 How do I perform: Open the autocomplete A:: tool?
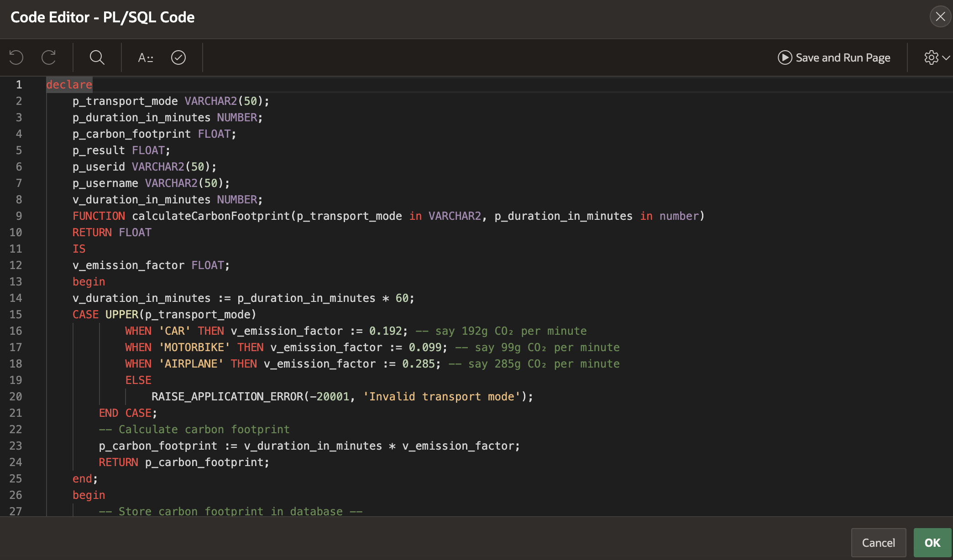tap(145, 57)
